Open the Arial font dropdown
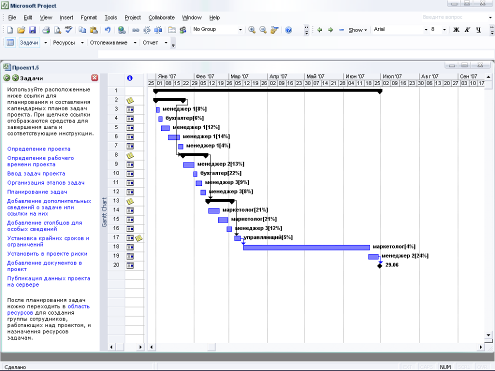This screenshot has height=371, width=495. point(426,30)
